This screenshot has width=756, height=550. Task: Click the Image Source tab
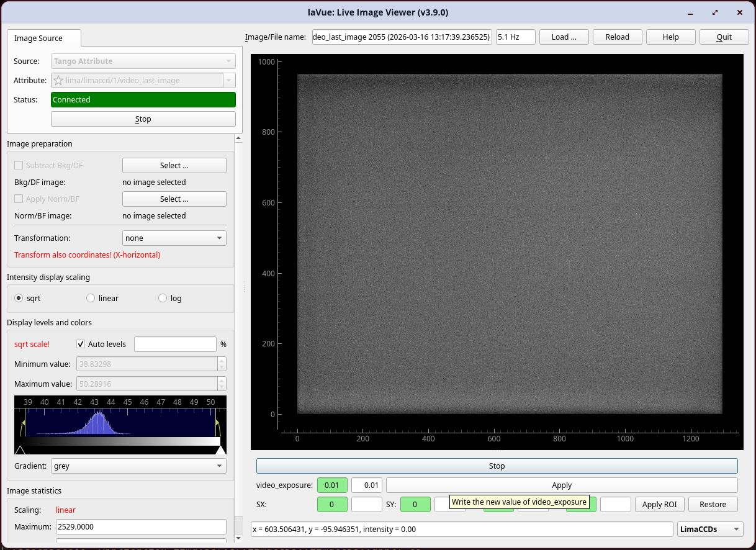pos(38,38)
